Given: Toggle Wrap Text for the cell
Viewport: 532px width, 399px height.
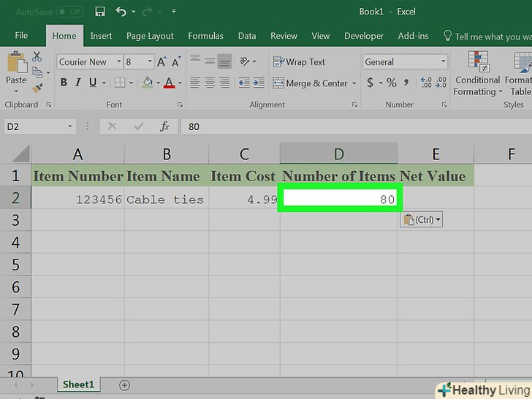Looking at the screenshot, I should point(299,62).
